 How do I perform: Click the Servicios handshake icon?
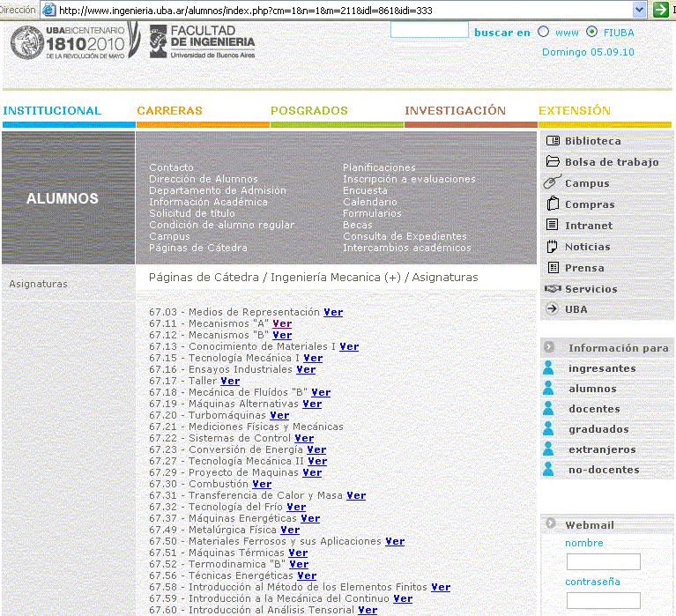click(553, 288)
